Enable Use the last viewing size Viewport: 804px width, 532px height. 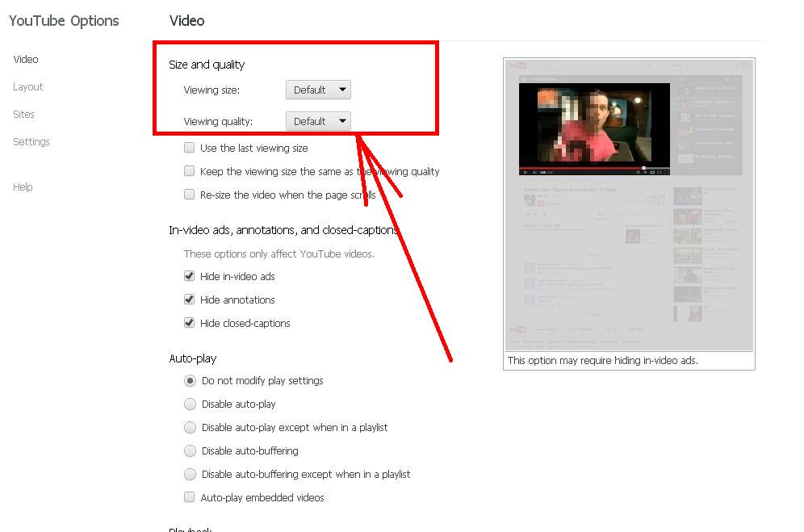pos(189,148)
